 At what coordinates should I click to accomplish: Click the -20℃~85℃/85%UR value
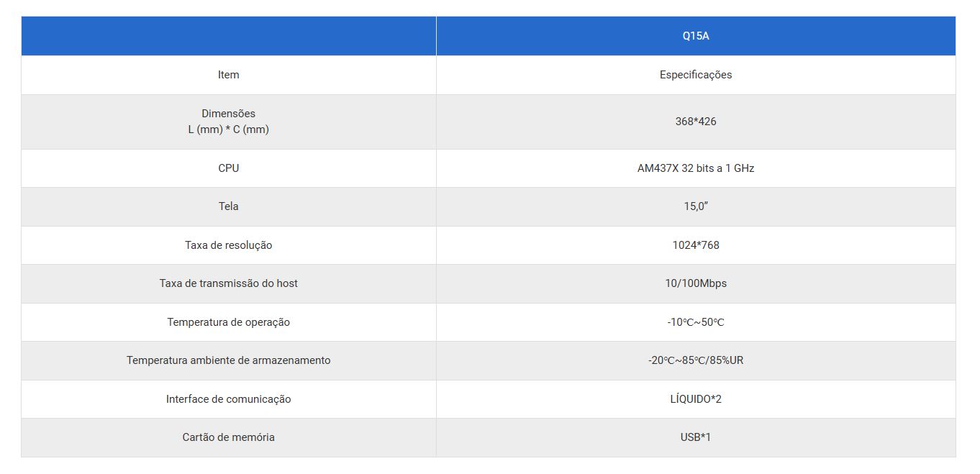(x=695, y=360)
